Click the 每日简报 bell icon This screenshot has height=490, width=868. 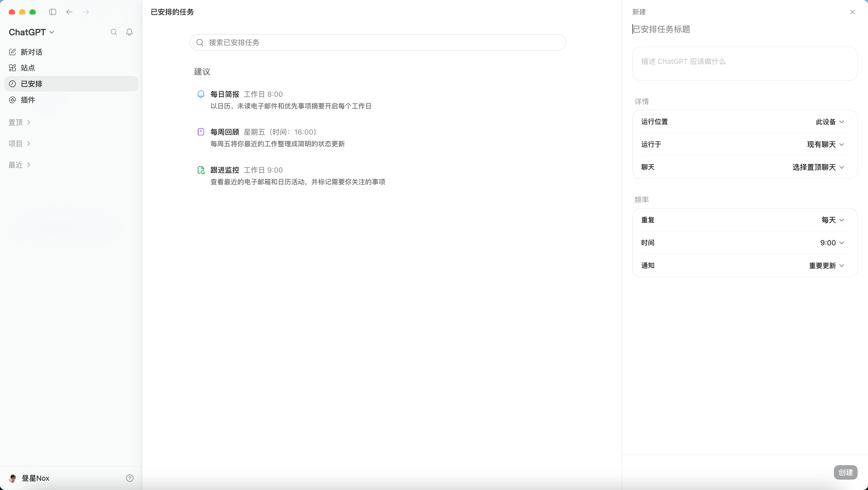(x=201, y=94)
